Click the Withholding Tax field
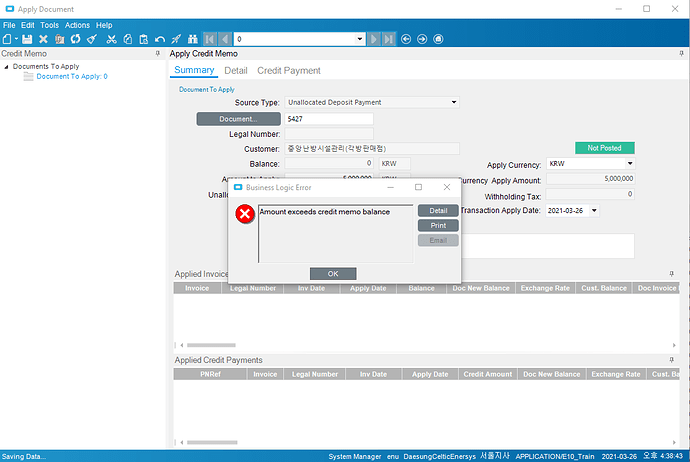Screen dimensions: 690x462 (590, 194)
